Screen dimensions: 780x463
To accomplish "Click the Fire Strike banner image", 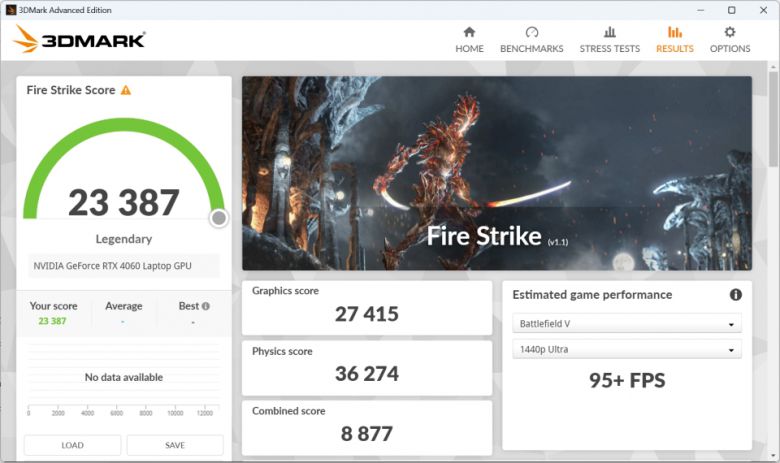I will [496, 170].
